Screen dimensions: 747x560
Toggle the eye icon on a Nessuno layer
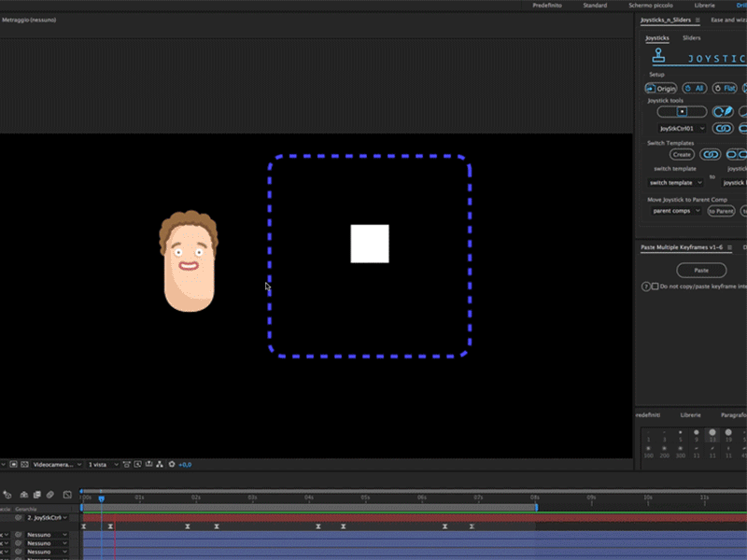(18, 535)
